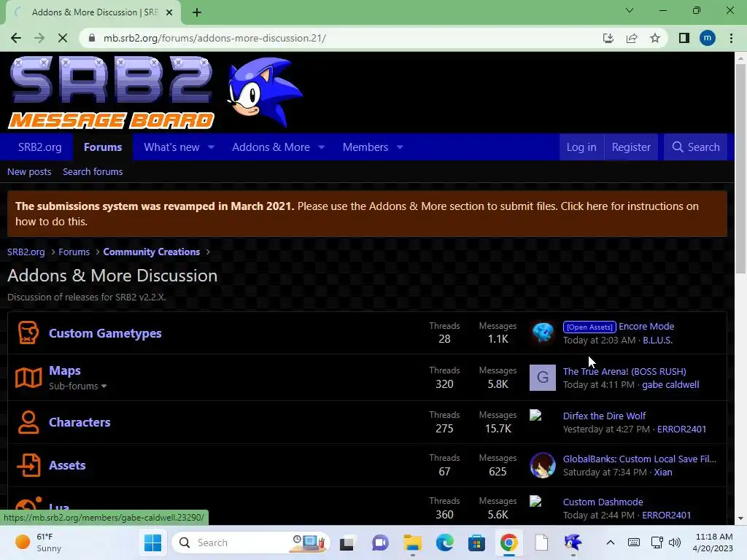Image resolution: width=747 pixels, height=560 pixels.
Task: Expand the Maps Sub-forums list
Action: point(77,386)
